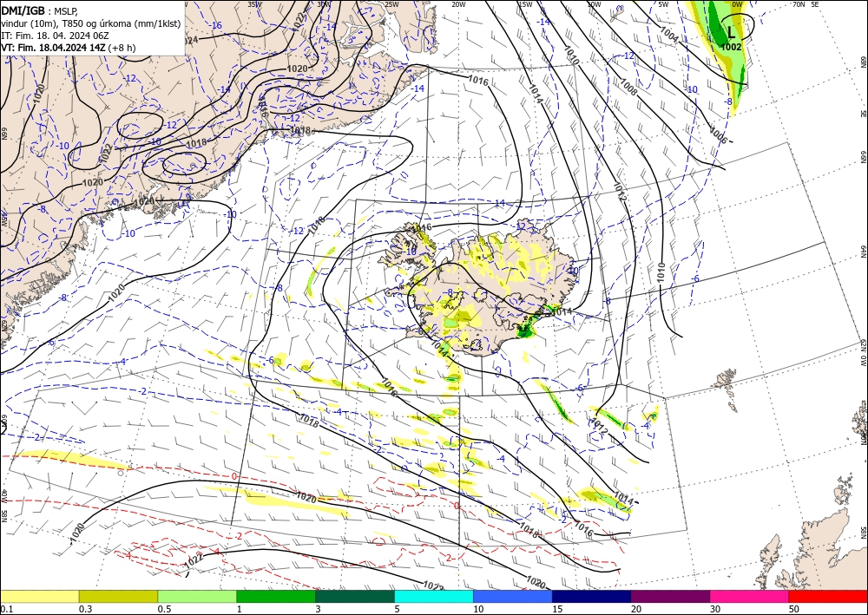Screen dimensions: 868x615
Task: Pick the light green 0.5–1 mm swatch
Action: 197,596
